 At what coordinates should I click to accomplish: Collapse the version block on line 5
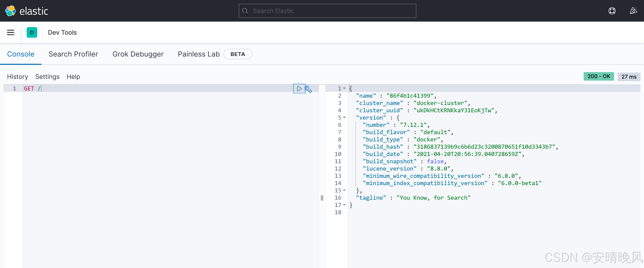(344, 118)
